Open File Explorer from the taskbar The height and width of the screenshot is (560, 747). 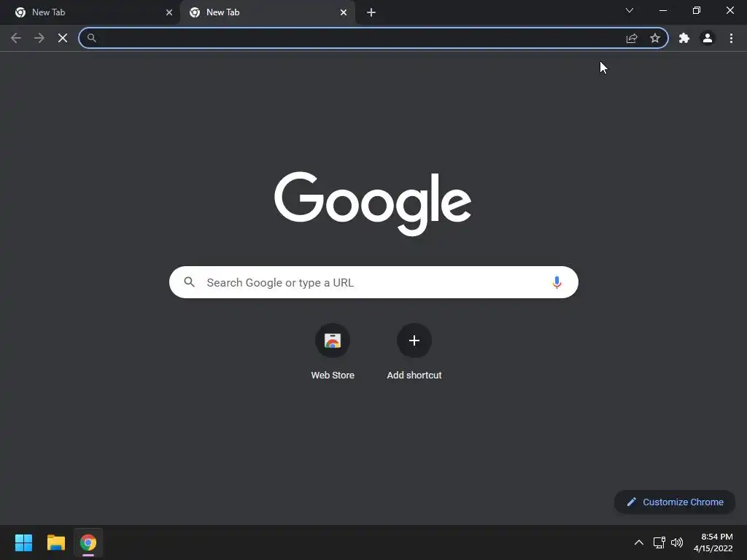(55, 542)
